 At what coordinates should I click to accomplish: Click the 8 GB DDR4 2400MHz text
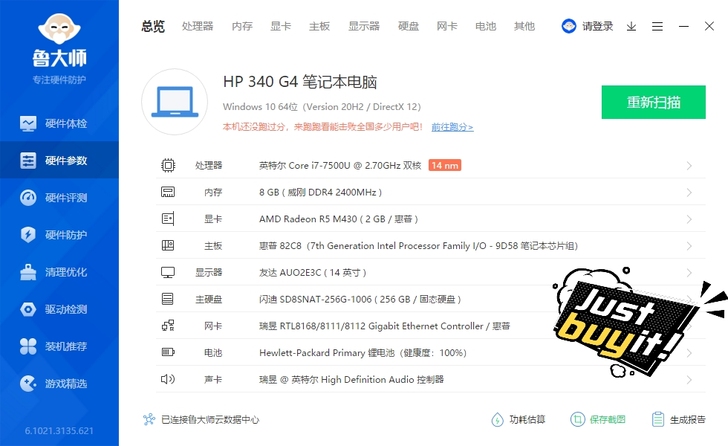(x=320, y=192)
